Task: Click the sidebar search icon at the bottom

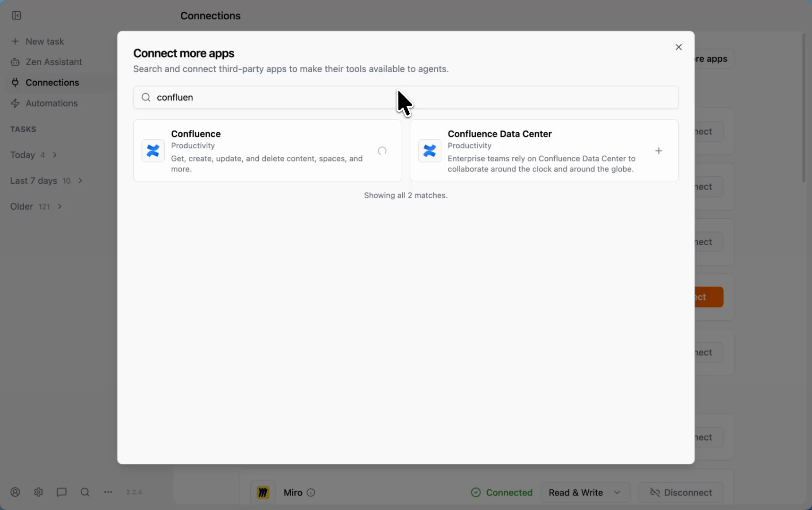Action: [85, 492]
